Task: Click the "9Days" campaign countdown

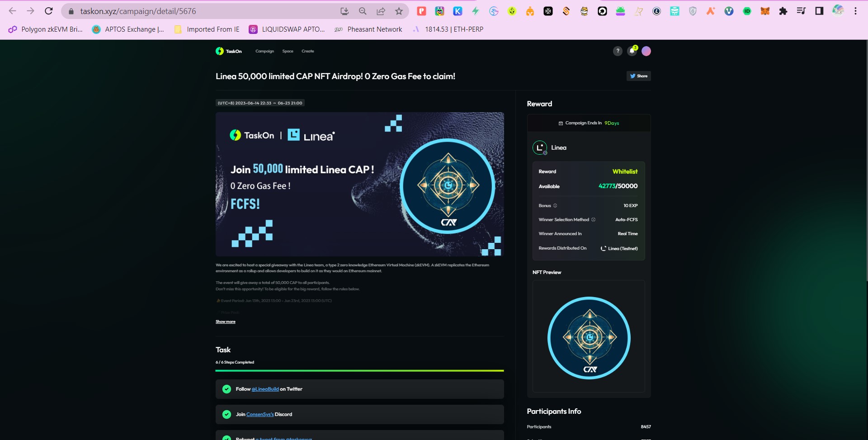Action: [612, 123]
